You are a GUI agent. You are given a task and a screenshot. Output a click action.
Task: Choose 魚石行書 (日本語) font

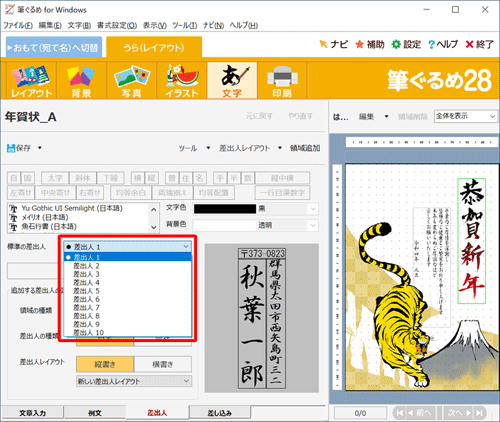pos(49,227)
